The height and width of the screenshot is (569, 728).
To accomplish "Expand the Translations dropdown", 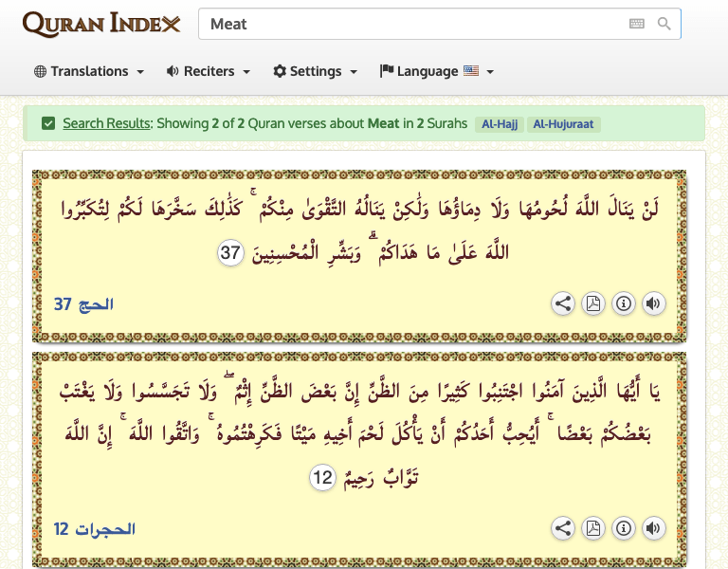I will (89, 71).
